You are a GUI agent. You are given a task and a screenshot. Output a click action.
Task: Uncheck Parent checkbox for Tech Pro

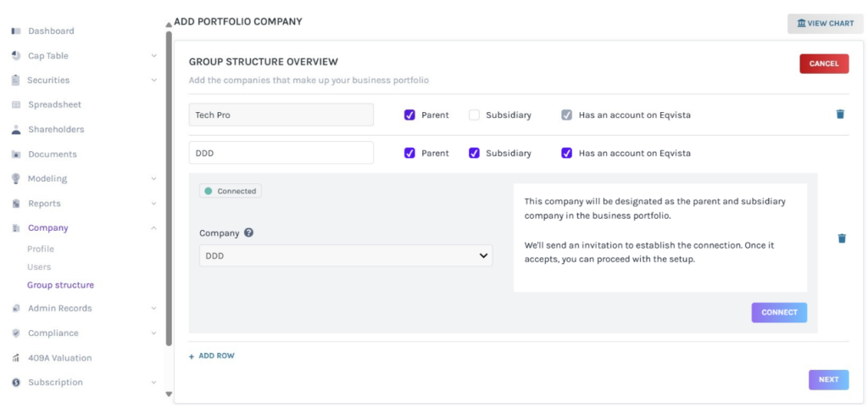409,115
